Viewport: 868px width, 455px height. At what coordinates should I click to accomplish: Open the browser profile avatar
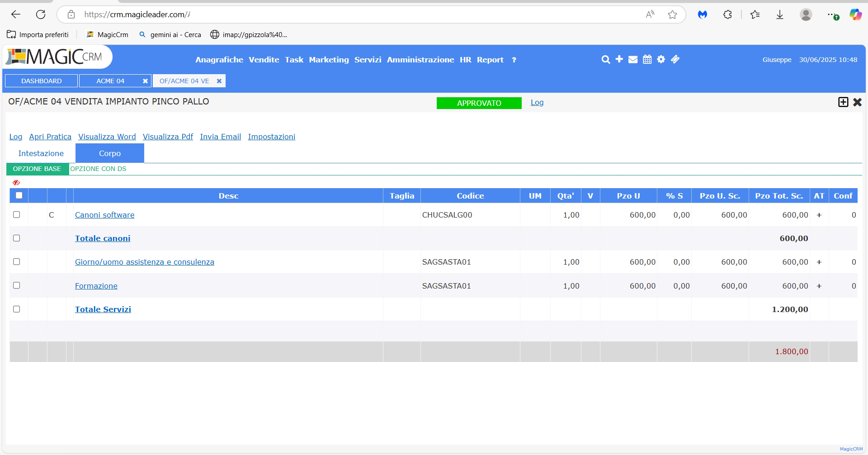click(806, 14)
